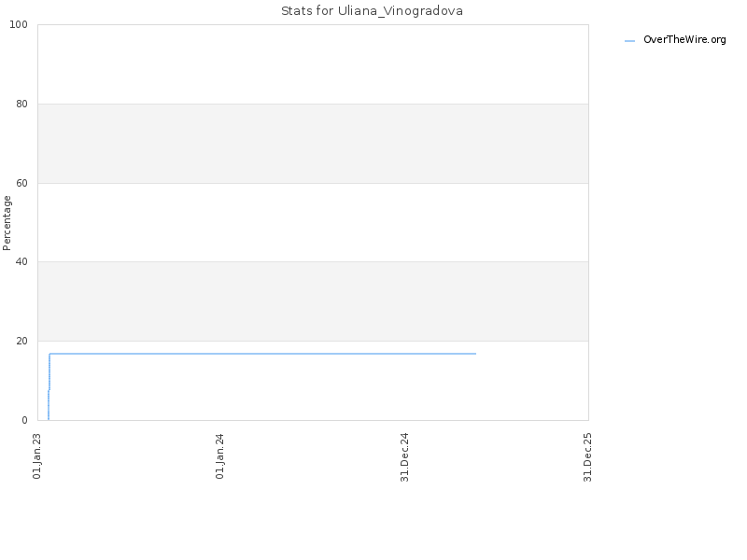Click the 40 tick on the y-axis
747x560 pixels.
tap(21, 262)
